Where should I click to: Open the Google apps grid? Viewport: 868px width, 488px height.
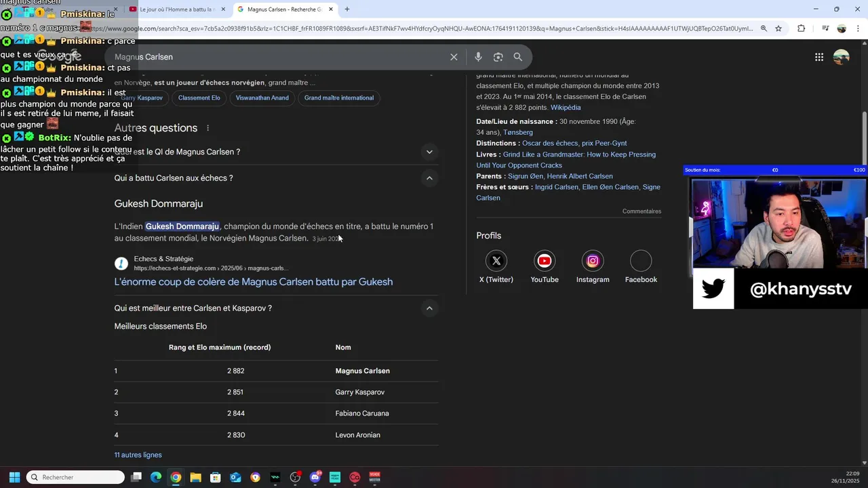pos(819,57)
